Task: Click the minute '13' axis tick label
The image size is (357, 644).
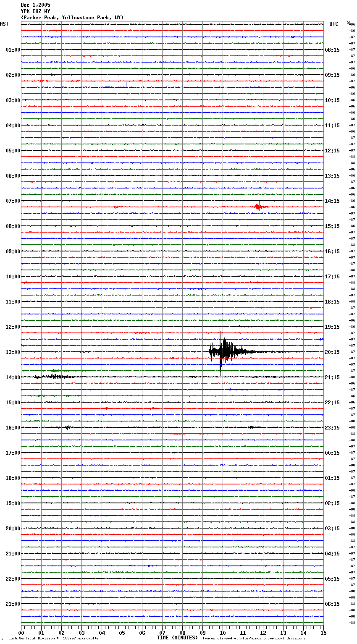Action: pos(283,633)
